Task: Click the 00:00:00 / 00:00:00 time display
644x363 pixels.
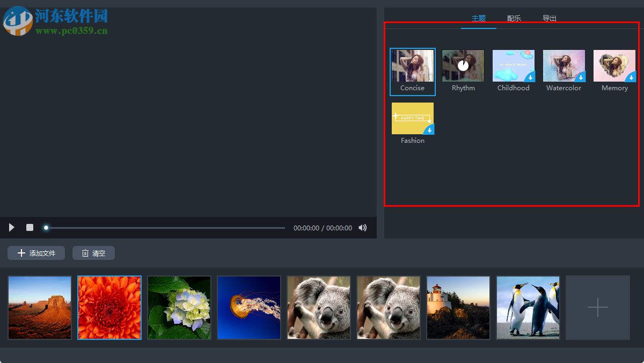Action: click(x=323, y=228)
